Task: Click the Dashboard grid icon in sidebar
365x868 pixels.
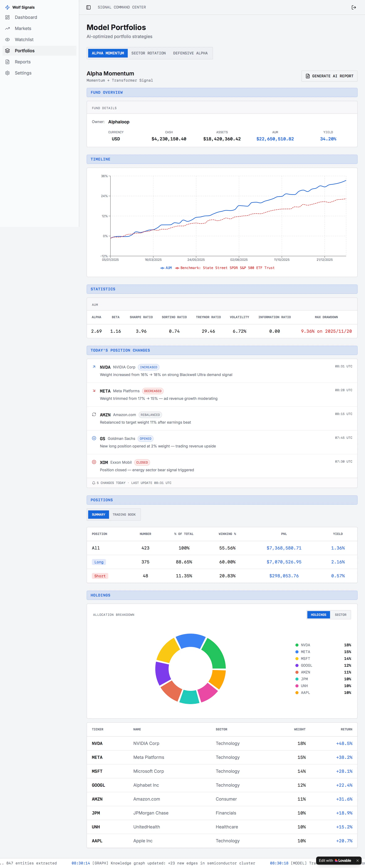Action: [7, 17]
